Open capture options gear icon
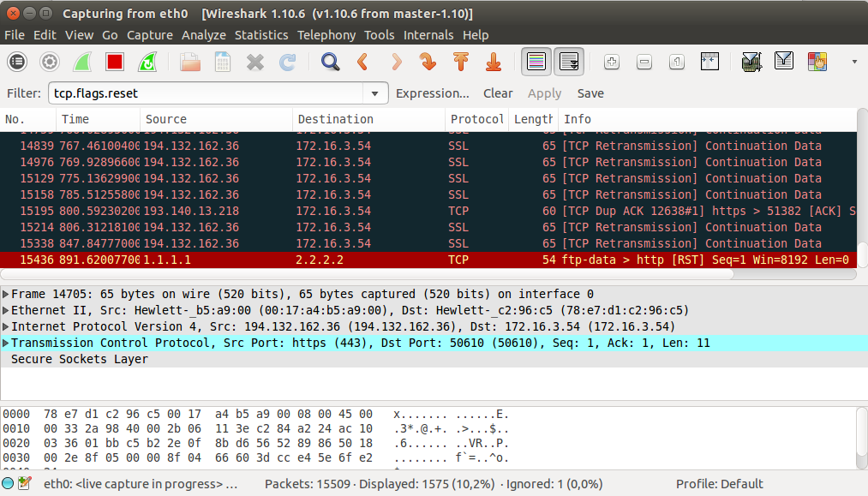The image size is (868, 496). [50, 62]
